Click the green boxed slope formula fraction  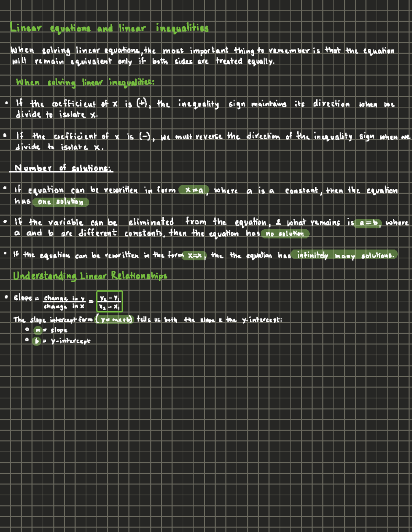110,302
